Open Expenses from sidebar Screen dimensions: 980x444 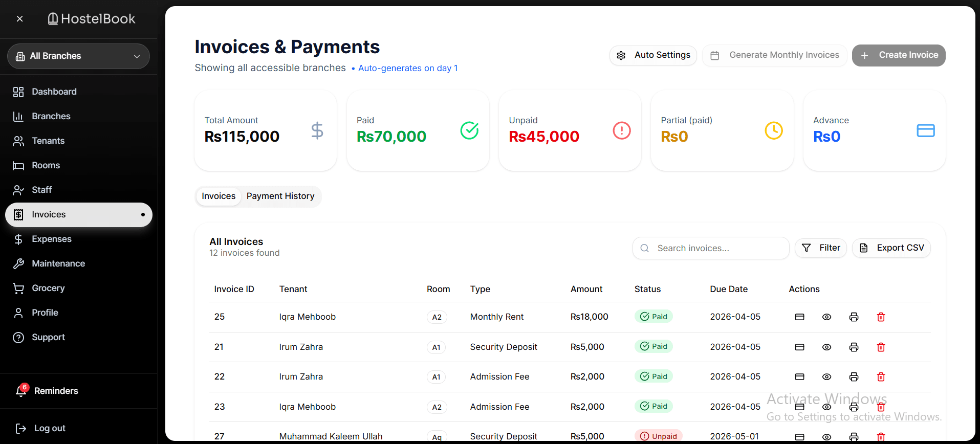tap(78, 239)
